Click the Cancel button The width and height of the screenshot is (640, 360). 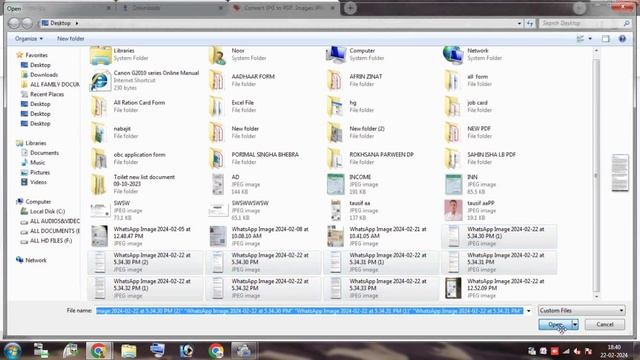pos(604,324)
